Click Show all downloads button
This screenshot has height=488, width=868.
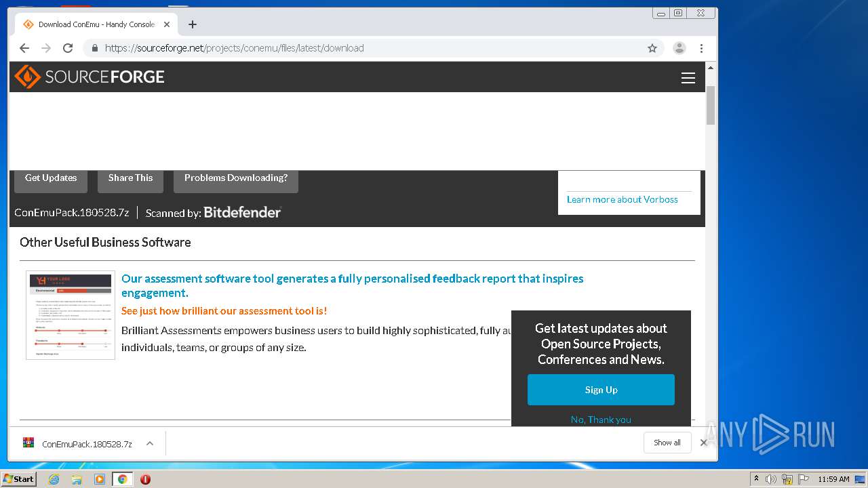tap(667, 443)
